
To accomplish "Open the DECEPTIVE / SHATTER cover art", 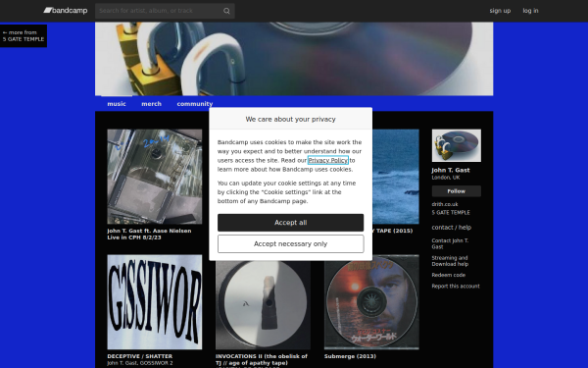I will (155, 302).
